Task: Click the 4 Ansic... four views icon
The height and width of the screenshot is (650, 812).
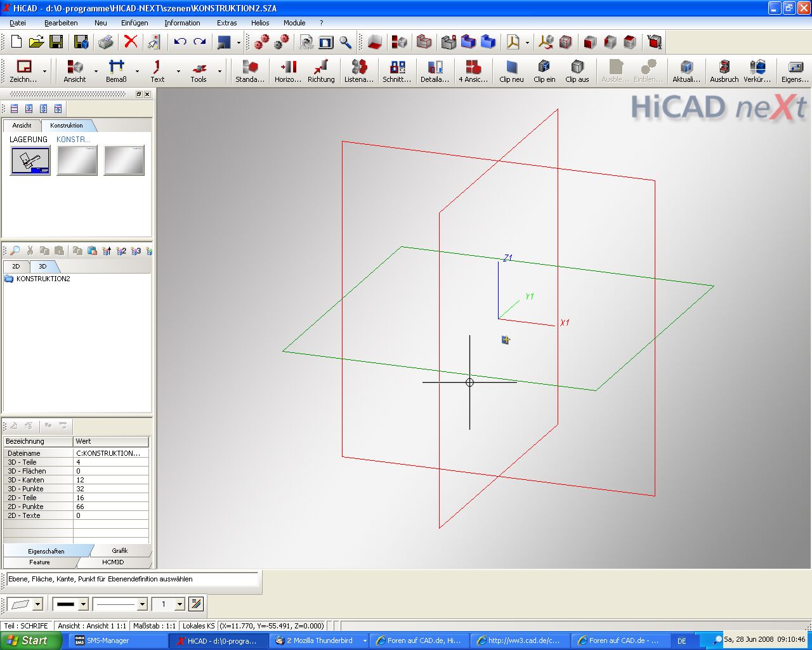Action: point(473,71)
